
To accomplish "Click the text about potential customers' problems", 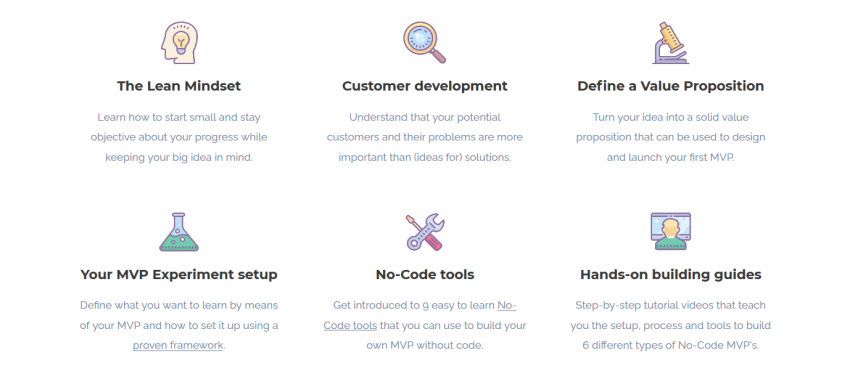I will [x=425, y=137].
